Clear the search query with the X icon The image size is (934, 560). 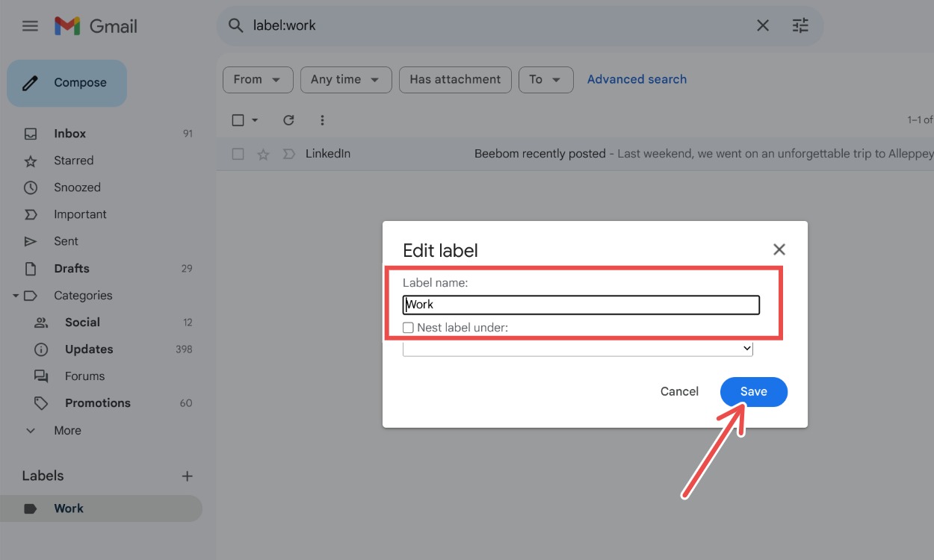pyautogui.click(x=762, y=25)
